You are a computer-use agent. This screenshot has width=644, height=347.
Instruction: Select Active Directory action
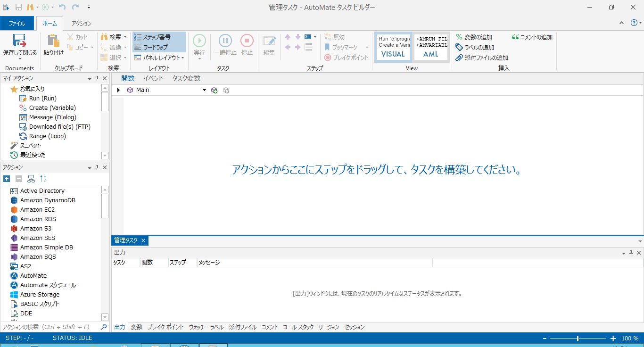point(37,190)
